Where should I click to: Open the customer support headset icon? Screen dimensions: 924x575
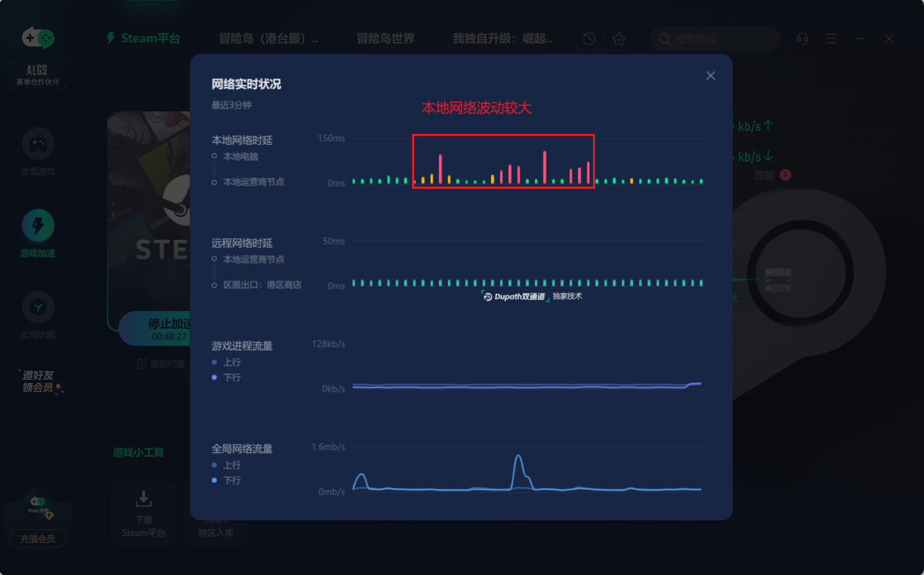802,39
